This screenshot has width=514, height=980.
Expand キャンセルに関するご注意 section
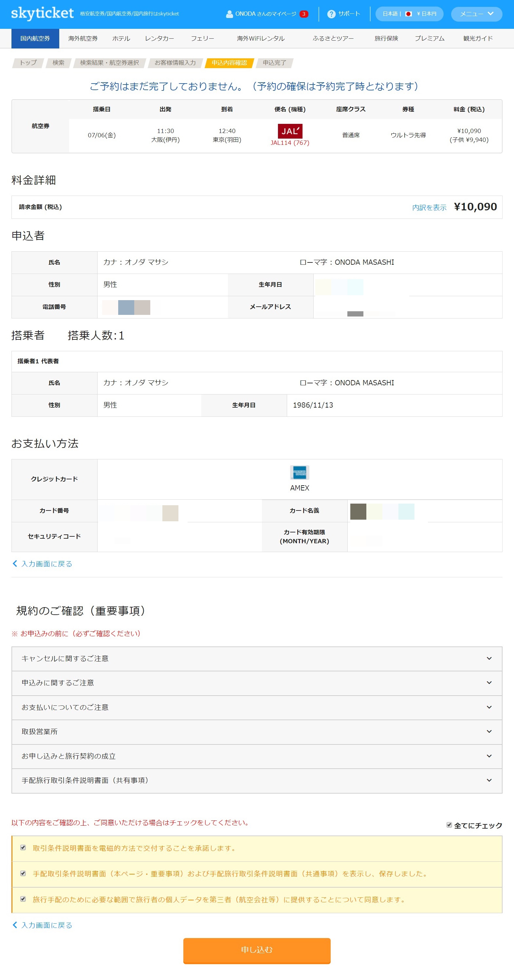click(x=257, y=659)
